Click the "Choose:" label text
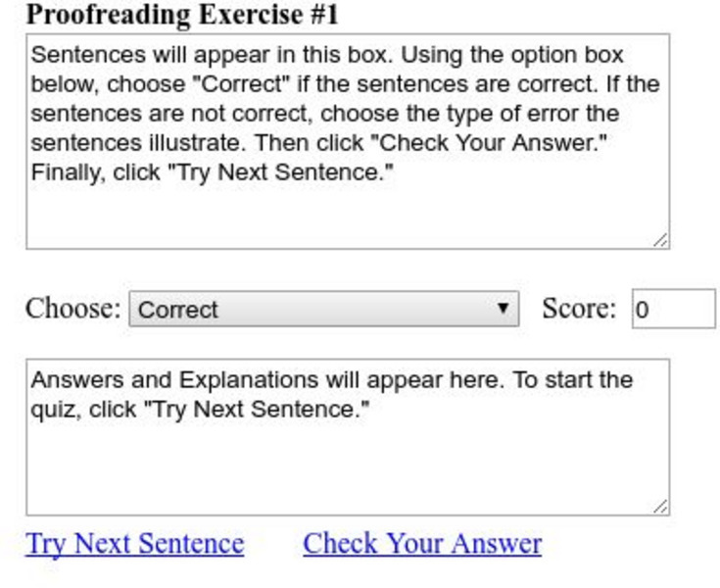Viewport: 720px width, 588px height. (72, 309)
